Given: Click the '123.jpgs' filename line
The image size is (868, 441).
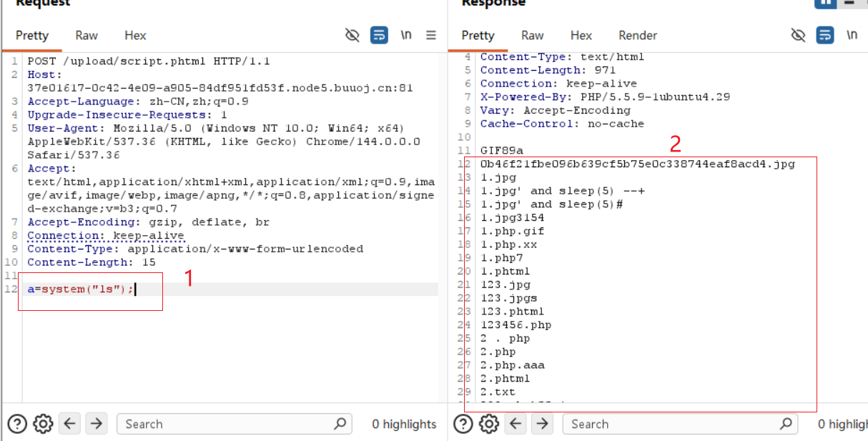Looking at the screenshot, I should [508, 298].
